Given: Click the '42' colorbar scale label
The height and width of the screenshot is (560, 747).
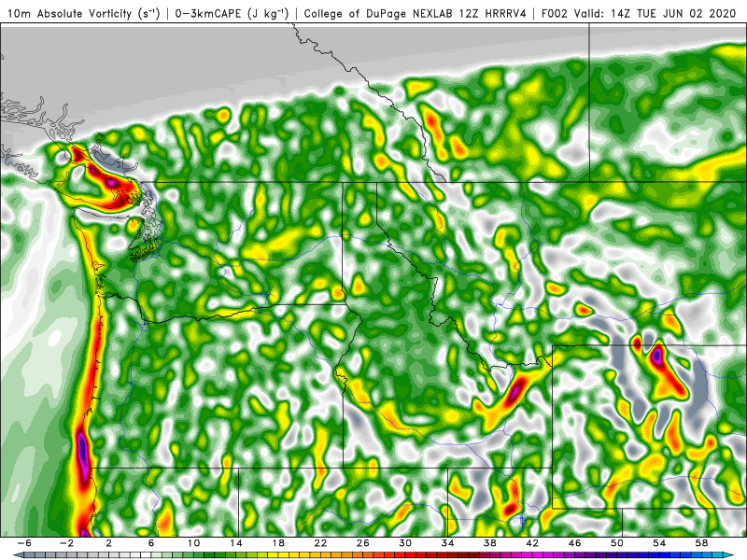Looking at the screenshot, I should [x=532, y=543].
